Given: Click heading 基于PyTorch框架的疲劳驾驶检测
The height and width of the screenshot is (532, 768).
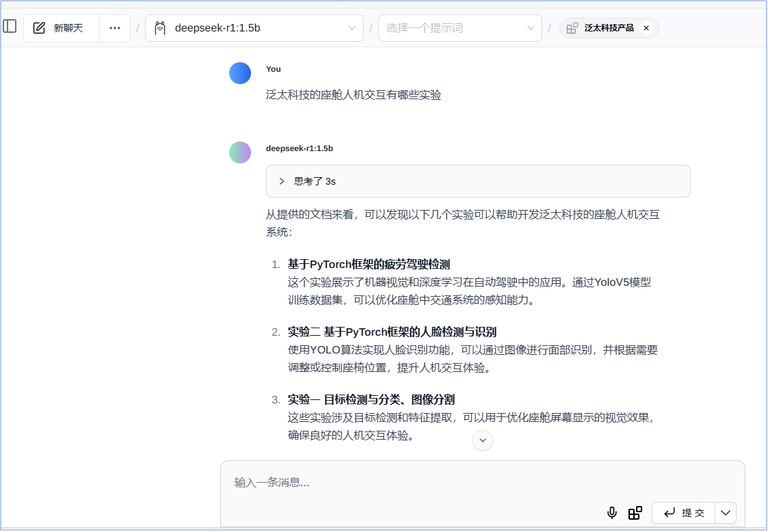Looking at the screenshot, I should tap(369, 265).
